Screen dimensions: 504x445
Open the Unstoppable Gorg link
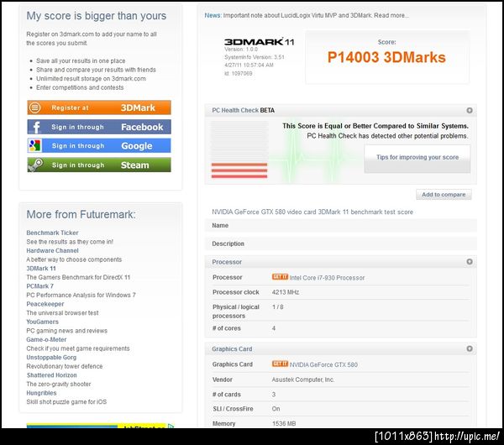click(51, 358)
